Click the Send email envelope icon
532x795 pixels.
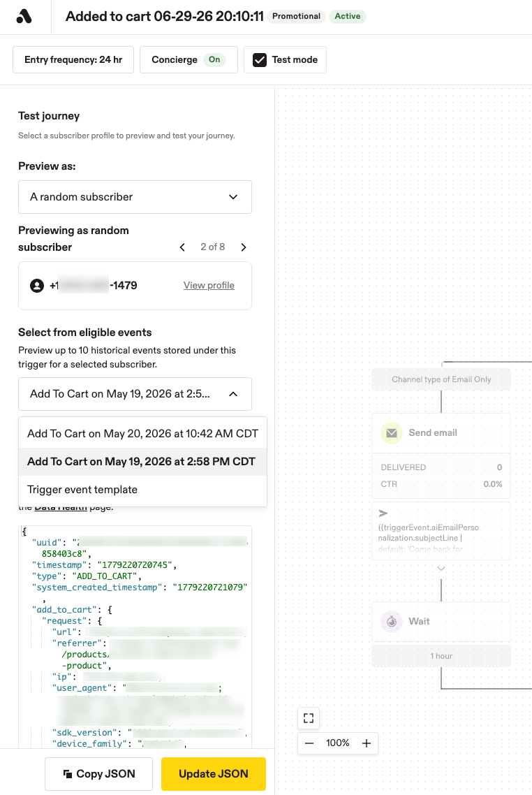point(392,433)
